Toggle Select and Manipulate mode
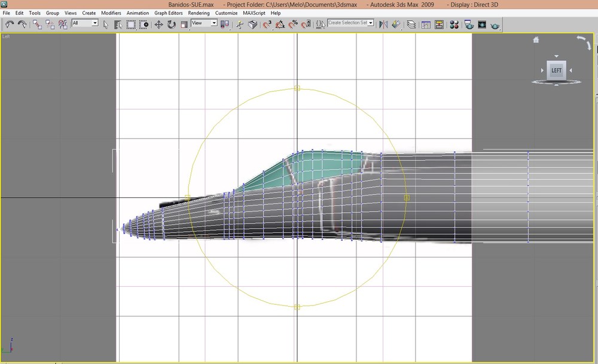The width and height of the screenshot is (598, 364). point(240,25)
